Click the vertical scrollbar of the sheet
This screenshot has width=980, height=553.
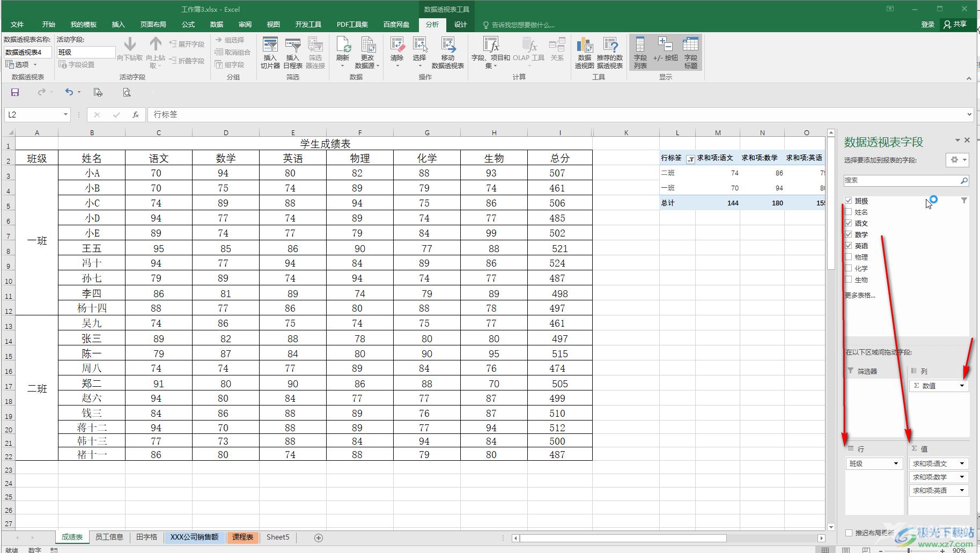click(x=831, y=330)
